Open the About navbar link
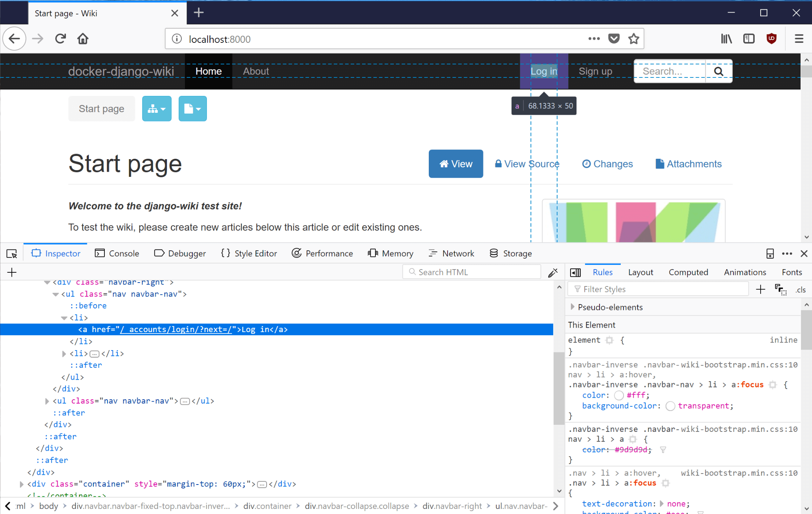812x514 pixels. [256, 71]
